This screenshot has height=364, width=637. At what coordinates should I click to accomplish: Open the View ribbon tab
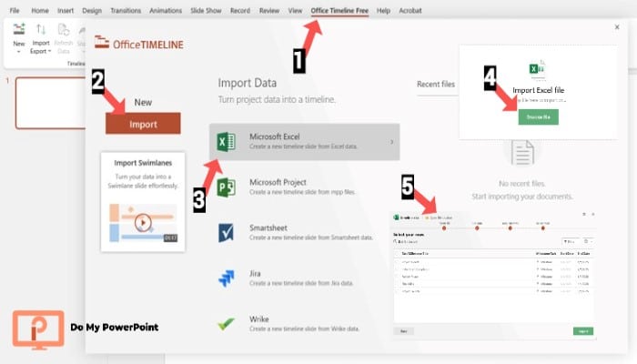pos(295,11)
